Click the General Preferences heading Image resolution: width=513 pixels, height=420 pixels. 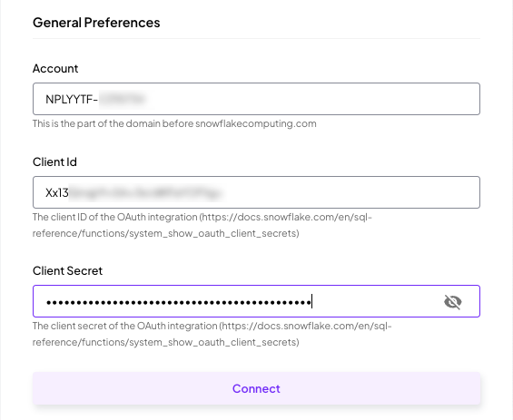[x=96, y=23]
